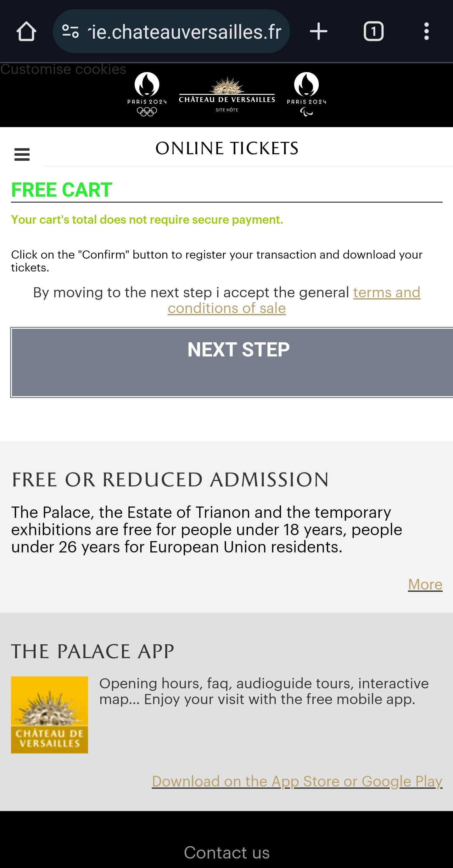Click the Paris 2024 Olympics logo
The image size is (453, 868).
click(147, 94)
